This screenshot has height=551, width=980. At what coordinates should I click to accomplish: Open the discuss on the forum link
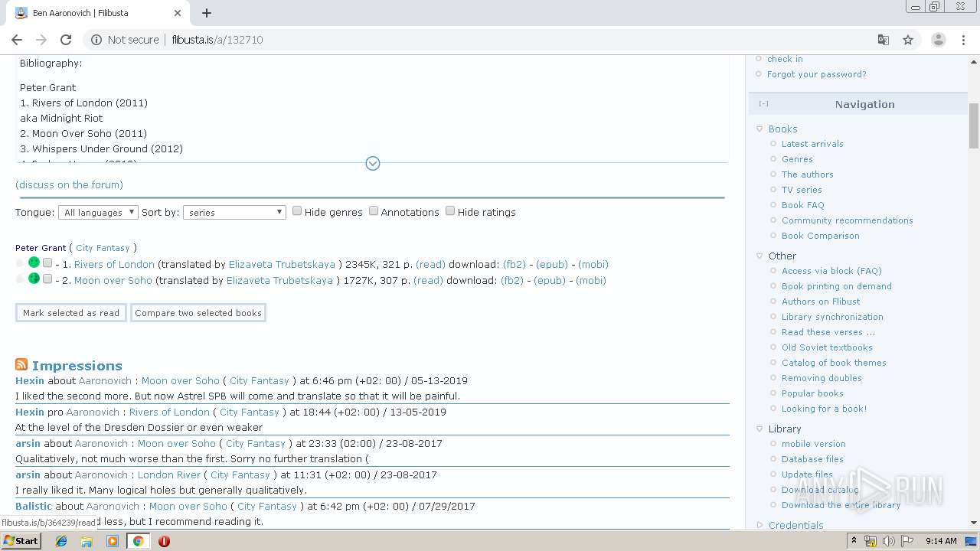tap(69, 184)
